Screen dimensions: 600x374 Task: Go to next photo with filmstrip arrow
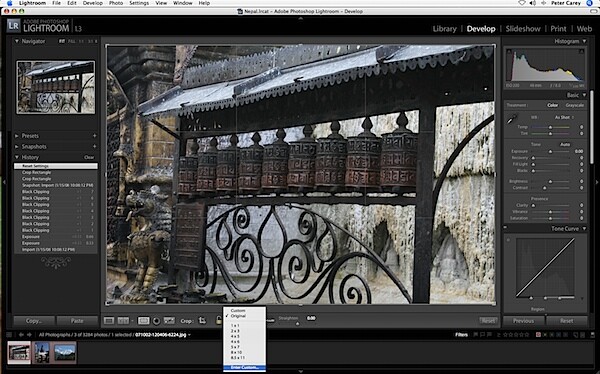click(x=29, y=335)
